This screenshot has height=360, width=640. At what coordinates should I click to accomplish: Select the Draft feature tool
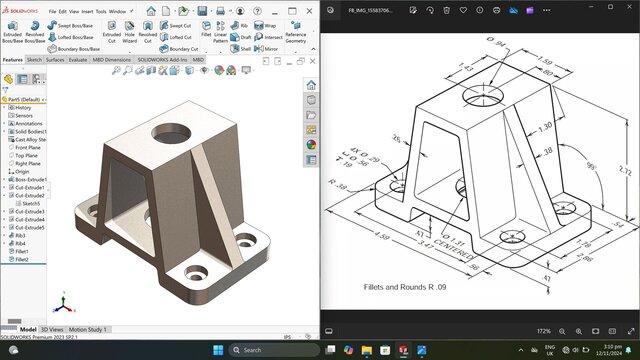tap(240, 37)
